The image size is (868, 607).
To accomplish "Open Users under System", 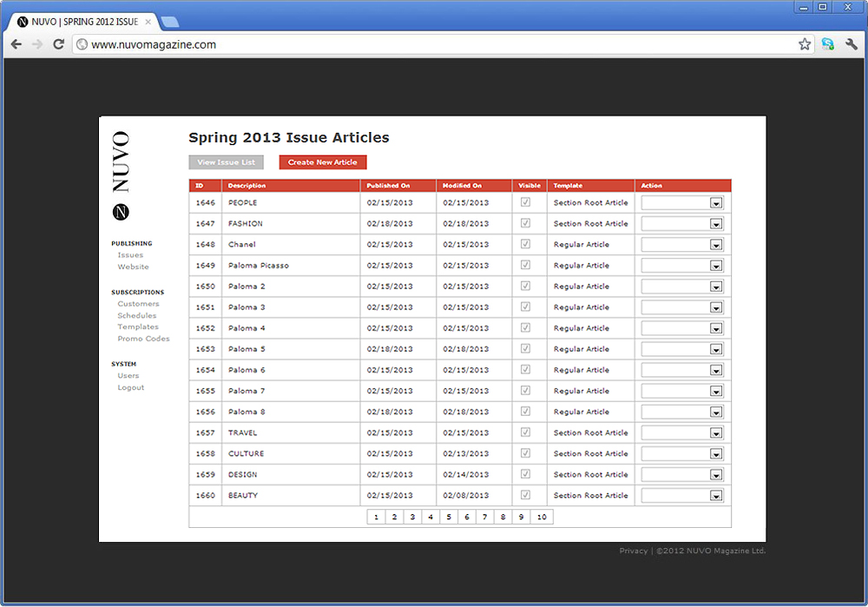I will [128, 375].
